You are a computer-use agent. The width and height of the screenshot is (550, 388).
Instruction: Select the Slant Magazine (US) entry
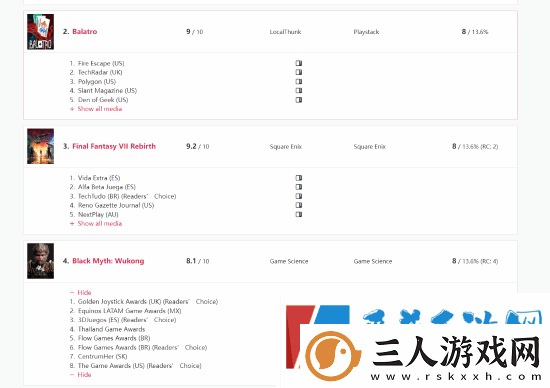pyautogui.click(x=107, y=91)
